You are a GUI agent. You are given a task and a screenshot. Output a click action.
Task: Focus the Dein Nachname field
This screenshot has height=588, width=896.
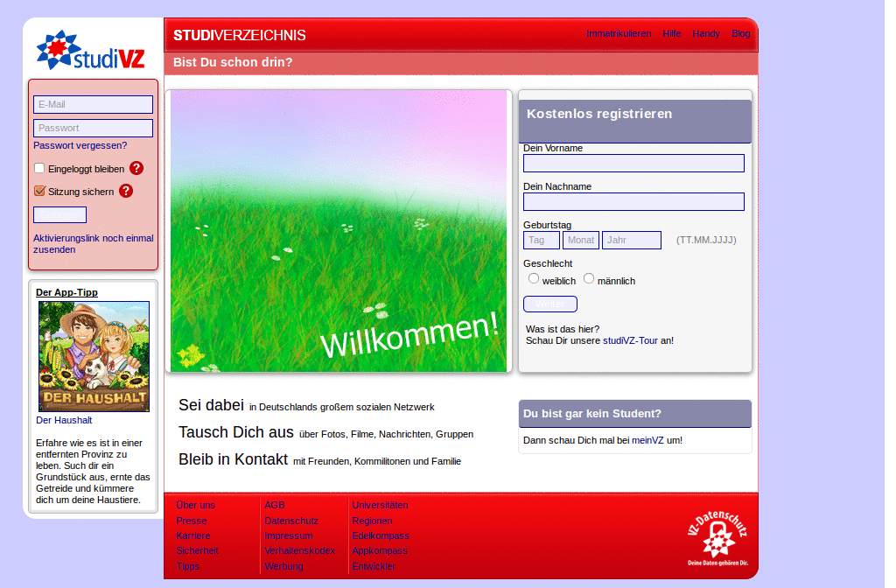633,202
